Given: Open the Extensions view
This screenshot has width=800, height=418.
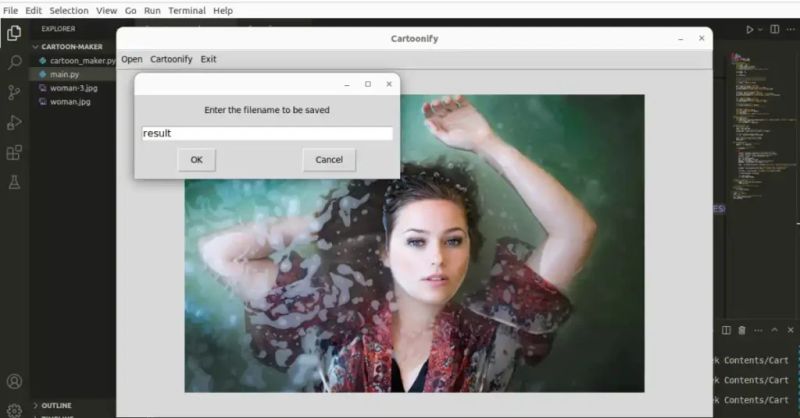Looking at the screenshot, I should pos(14,152).
